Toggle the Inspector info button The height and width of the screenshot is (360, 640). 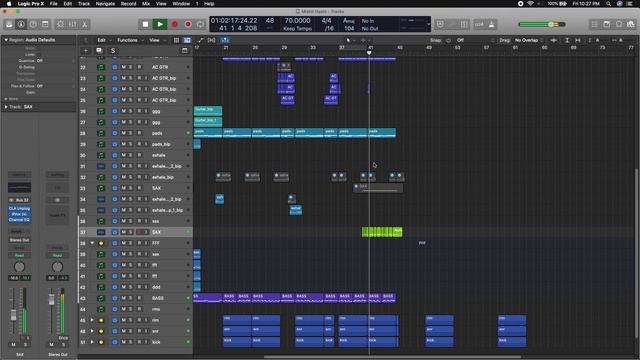click(x=21, y=24)
